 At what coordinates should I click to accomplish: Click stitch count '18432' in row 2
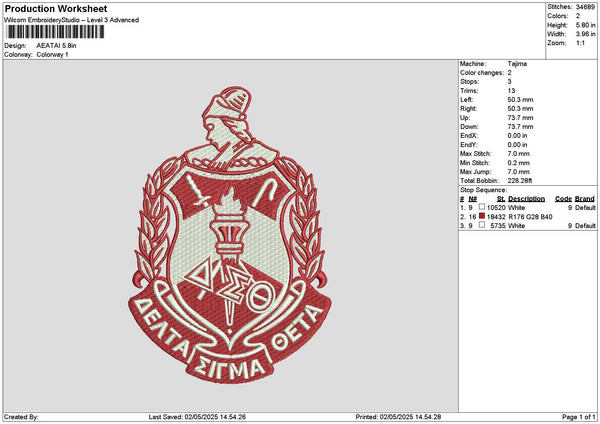point(496,217)
